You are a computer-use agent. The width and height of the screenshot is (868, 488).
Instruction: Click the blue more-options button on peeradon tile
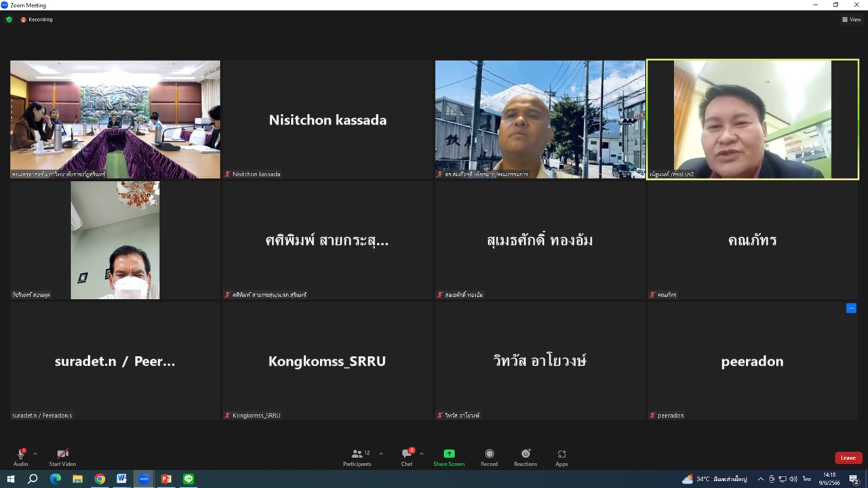(x=850, y=308)
